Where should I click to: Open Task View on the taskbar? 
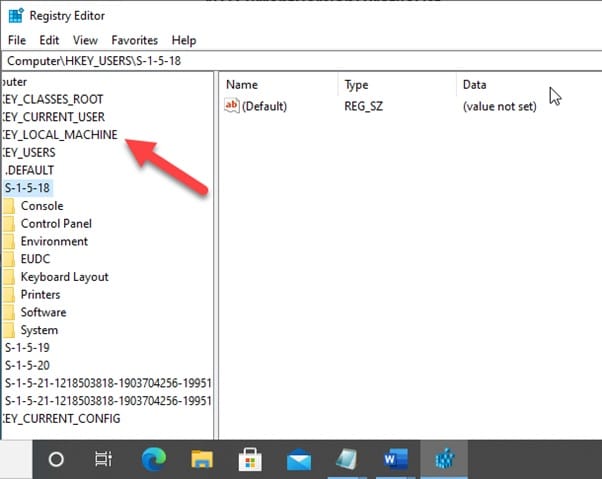point(104,459)
